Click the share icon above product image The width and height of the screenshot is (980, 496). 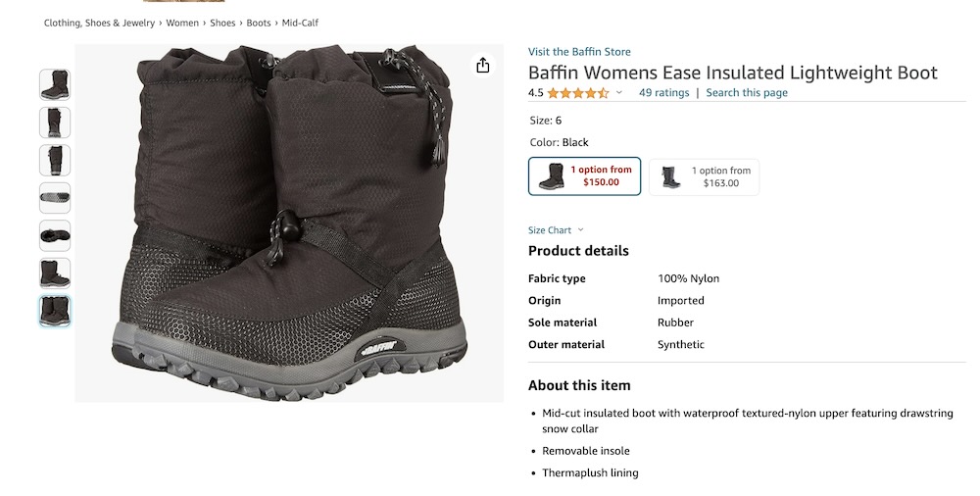coord(482,66)
